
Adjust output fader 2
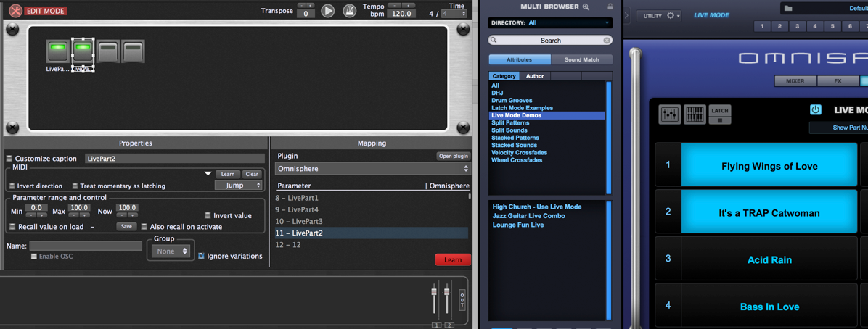point(447,291)
